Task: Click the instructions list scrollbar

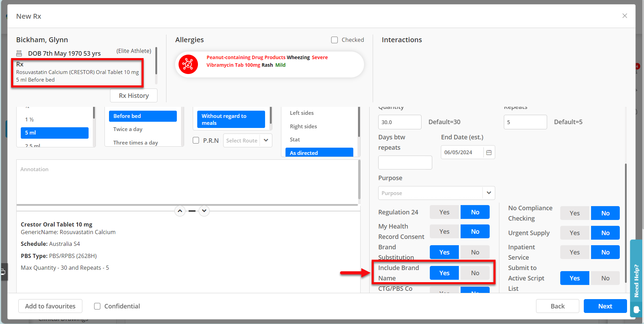Action: pyautogui.click(x=359, y=122)
